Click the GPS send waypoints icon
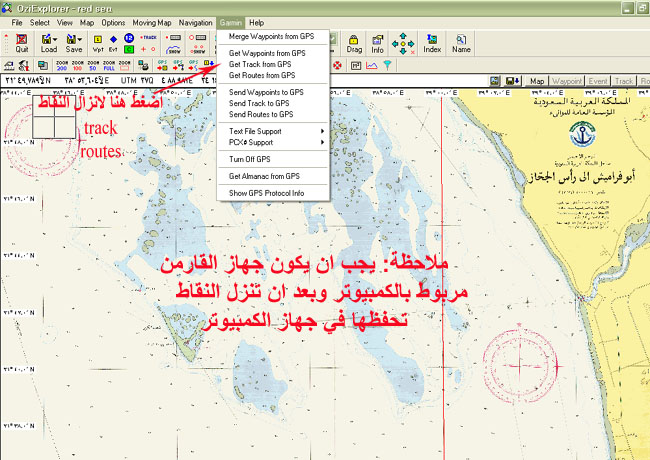The width and height of the screenshot is (650, 460). tap(162, 65)
